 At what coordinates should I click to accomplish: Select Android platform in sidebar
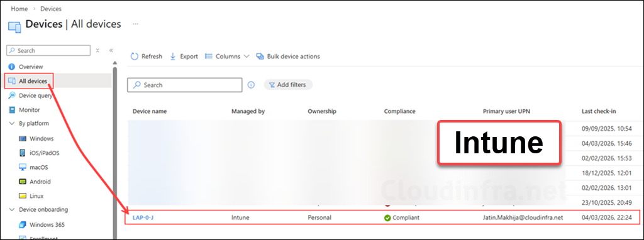click(40, 182)
